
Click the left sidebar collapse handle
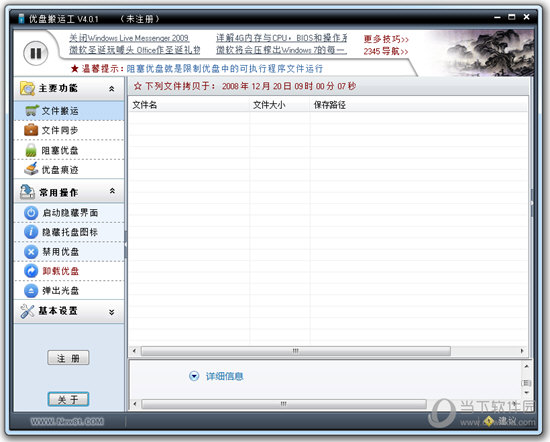[x=126, y=244]
